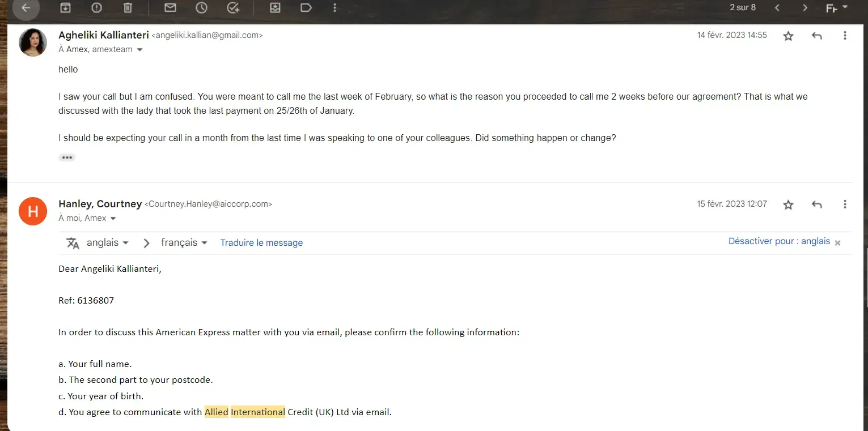Click Traduire le message link

click(261, 242)
